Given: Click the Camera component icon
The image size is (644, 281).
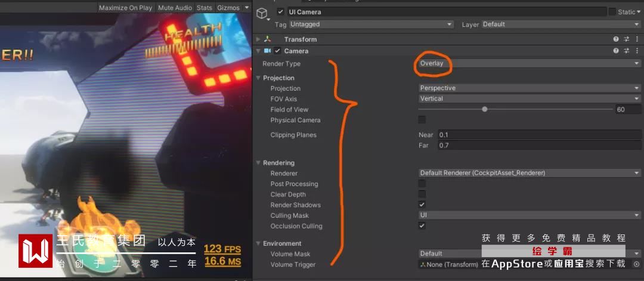Looking at the screenshot, I should coord(267,51).
